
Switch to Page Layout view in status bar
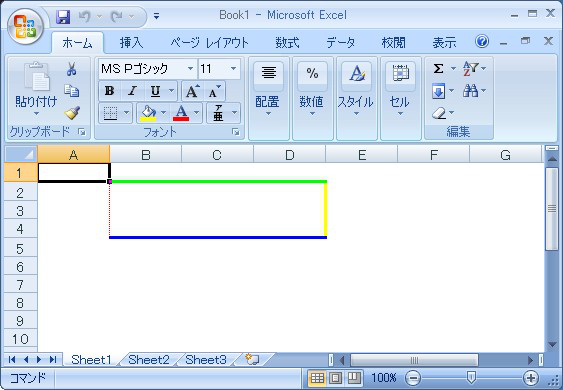(x=335, y=378)
